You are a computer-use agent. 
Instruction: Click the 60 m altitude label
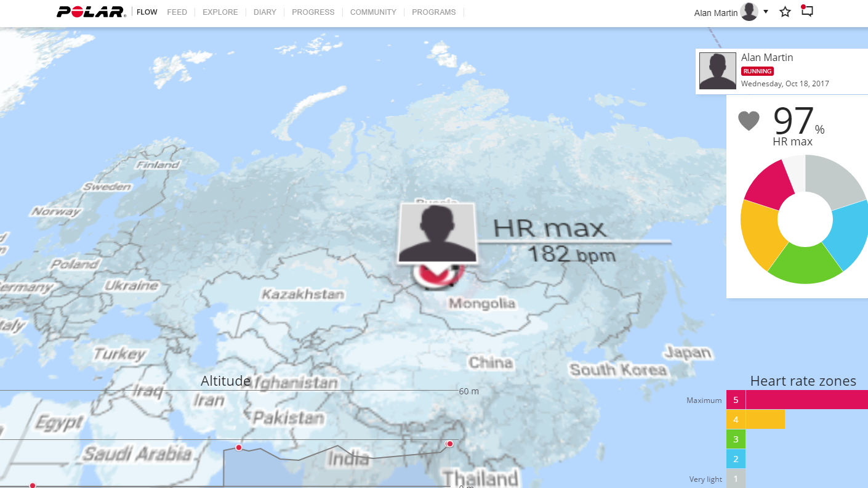[468, 391]
